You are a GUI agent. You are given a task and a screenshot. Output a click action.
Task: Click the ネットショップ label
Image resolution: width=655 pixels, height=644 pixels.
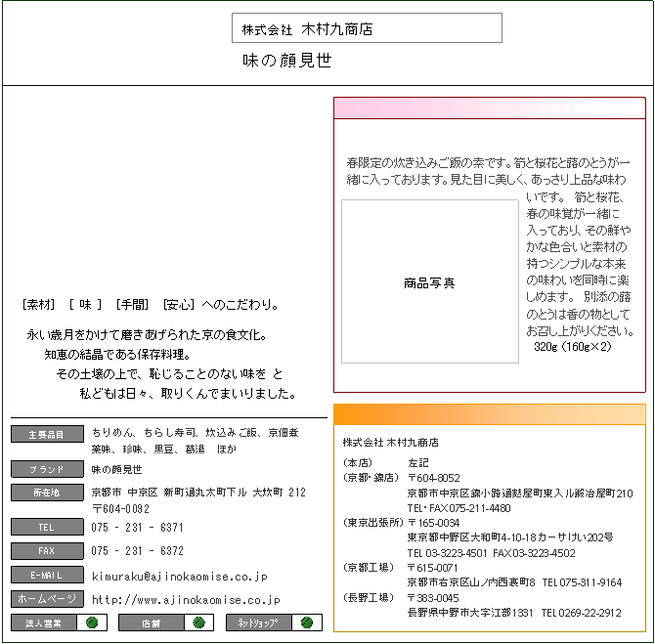[x=258, y=623]
